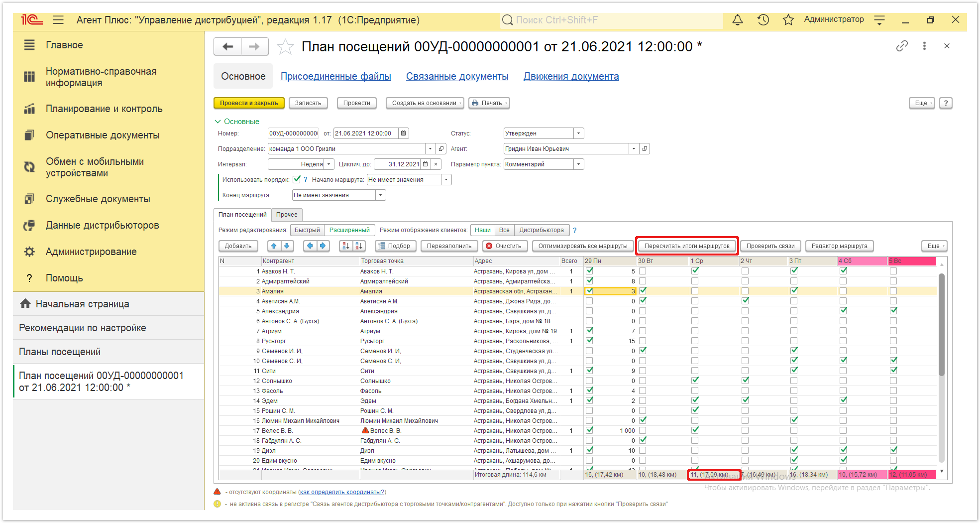Toggle 'Использовать порядок' checkbox

(297, 179)
